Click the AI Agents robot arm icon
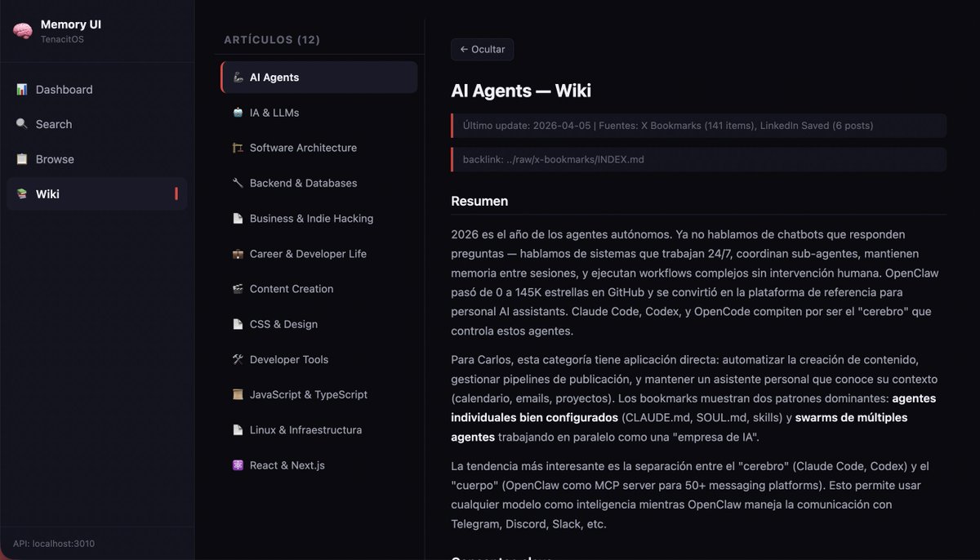Viewport: 980px width, 560px height. [x=238, y=78]
